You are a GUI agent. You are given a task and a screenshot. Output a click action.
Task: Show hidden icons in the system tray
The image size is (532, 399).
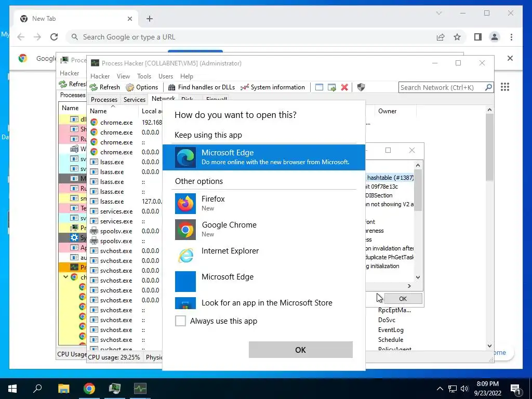coord(440,389)
